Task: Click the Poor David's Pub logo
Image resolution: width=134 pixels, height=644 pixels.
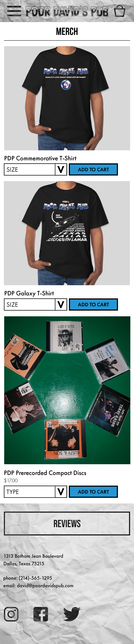Action: (x=67, y=11)
